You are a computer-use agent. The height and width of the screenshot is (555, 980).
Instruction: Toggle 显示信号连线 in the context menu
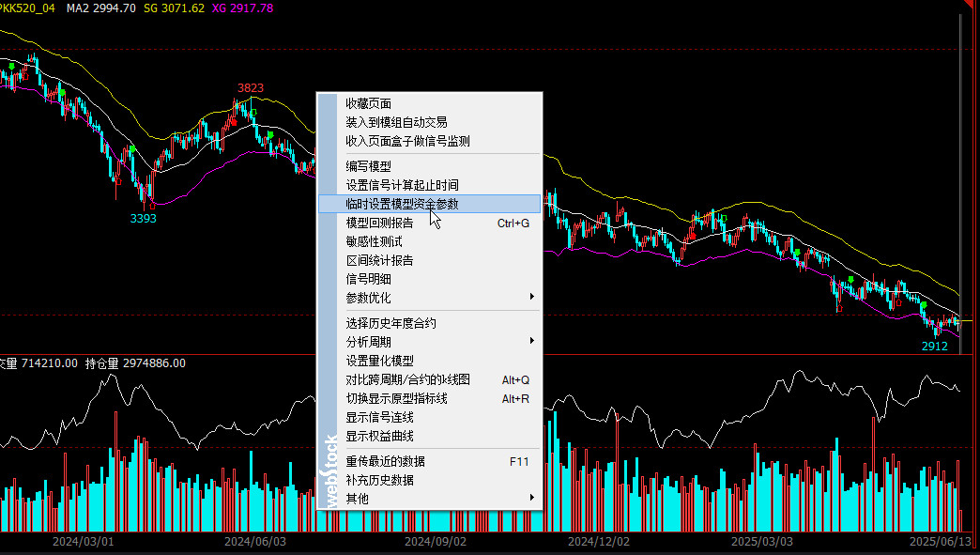pos(379,417)
